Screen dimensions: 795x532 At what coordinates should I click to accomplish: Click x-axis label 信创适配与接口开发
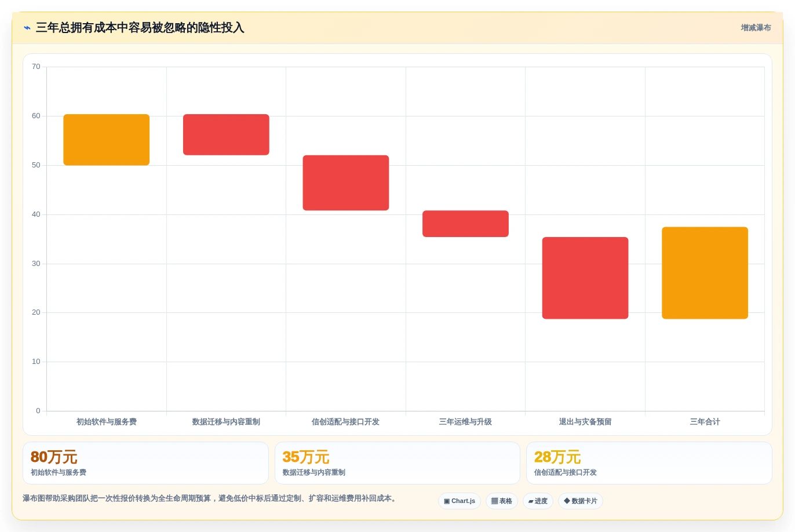pos(346,422)
